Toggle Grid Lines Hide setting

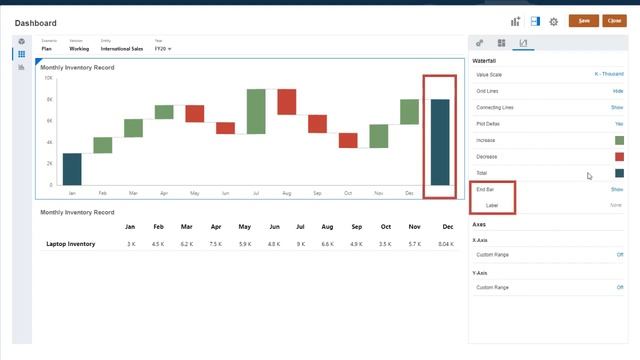[x=618, y=91]
